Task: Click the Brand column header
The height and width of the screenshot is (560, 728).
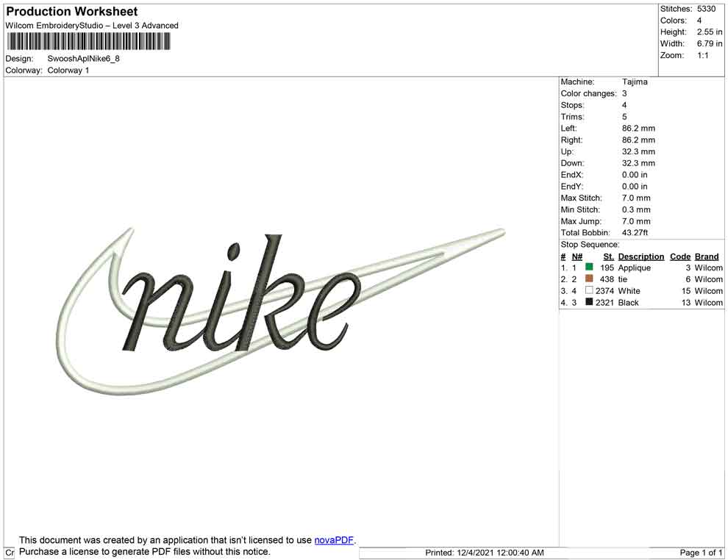Action: (x=707, y=256)
